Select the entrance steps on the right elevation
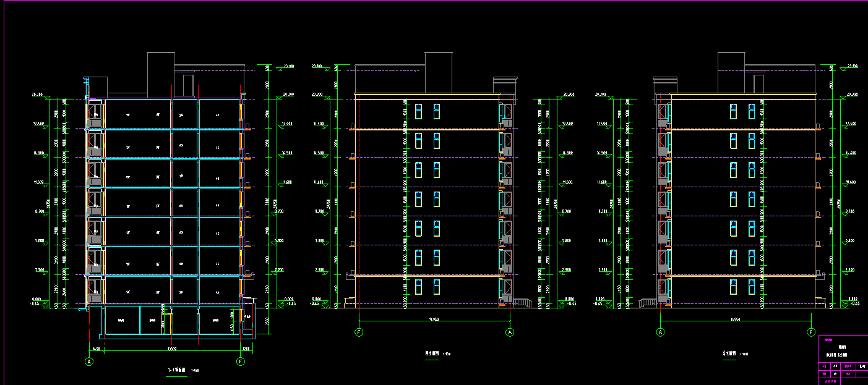The width and height of the screenshot is (868, 385). (647, 302)
